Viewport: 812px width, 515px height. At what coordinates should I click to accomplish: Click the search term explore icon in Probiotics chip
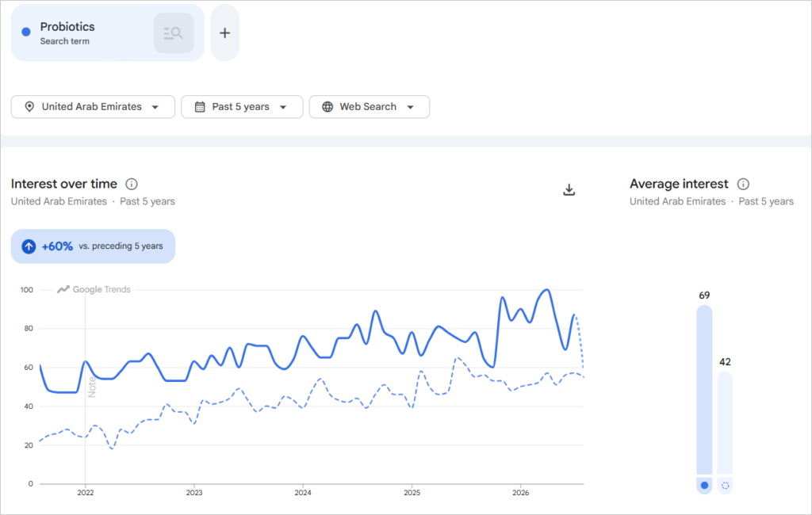(x=174, y=33)
